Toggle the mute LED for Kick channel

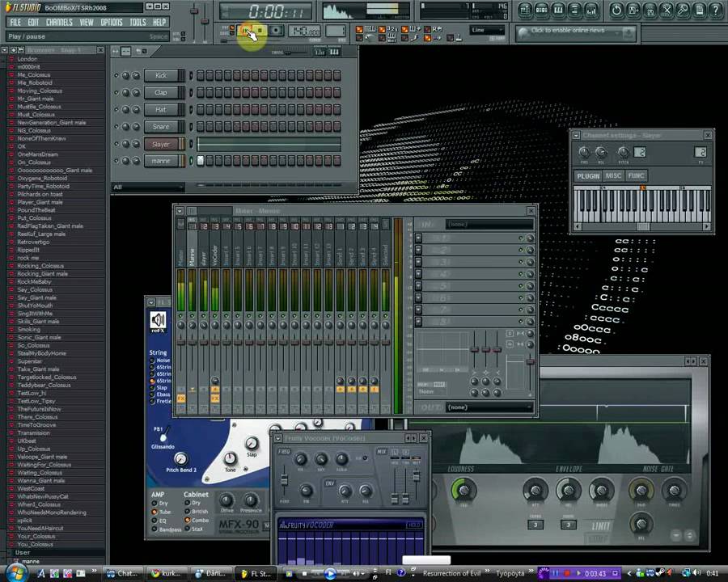pos(116,75)
